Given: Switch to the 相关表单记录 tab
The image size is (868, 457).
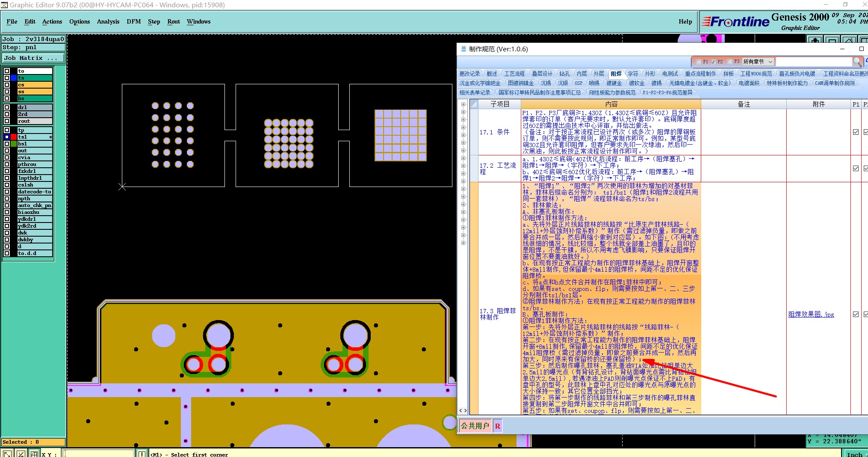Looking at the screenshot, I should point(475,92).
